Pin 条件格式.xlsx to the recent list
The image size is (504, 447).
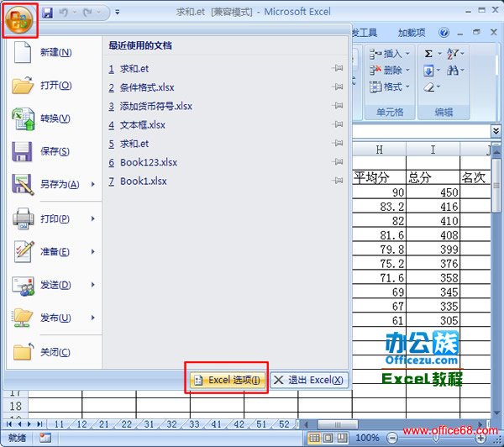click(337, 87)
